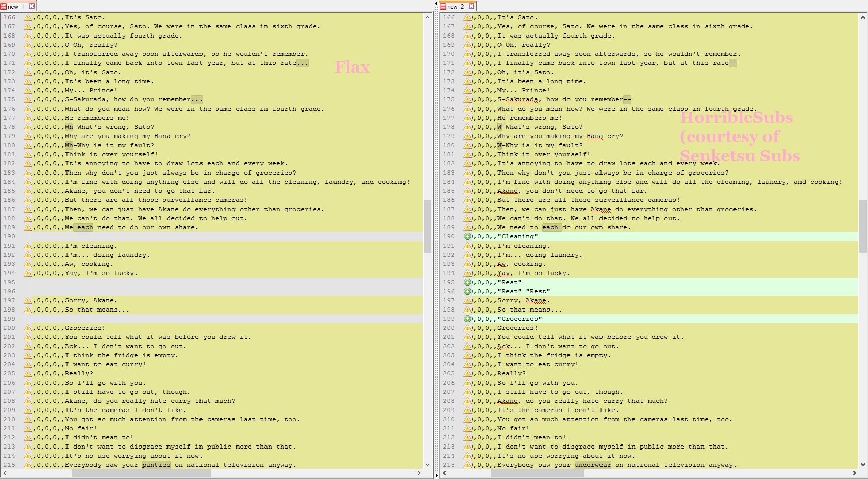
Task: Click warning icon on line 180 in new 1 pane
Action: point(28,145)
